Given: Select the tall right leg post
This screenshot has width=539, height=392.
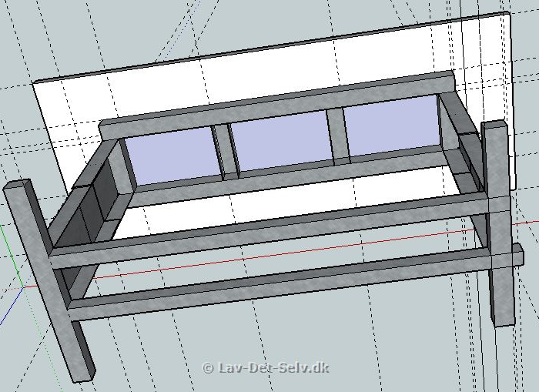Looking at the screenshot, I should click(x=498, y=223).
